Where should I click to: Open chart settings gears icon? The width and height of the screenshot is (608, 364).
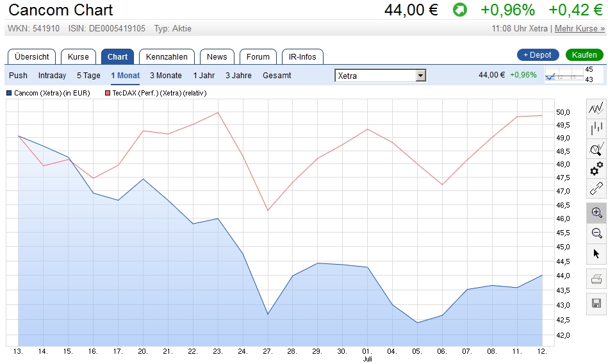(596, 169)
